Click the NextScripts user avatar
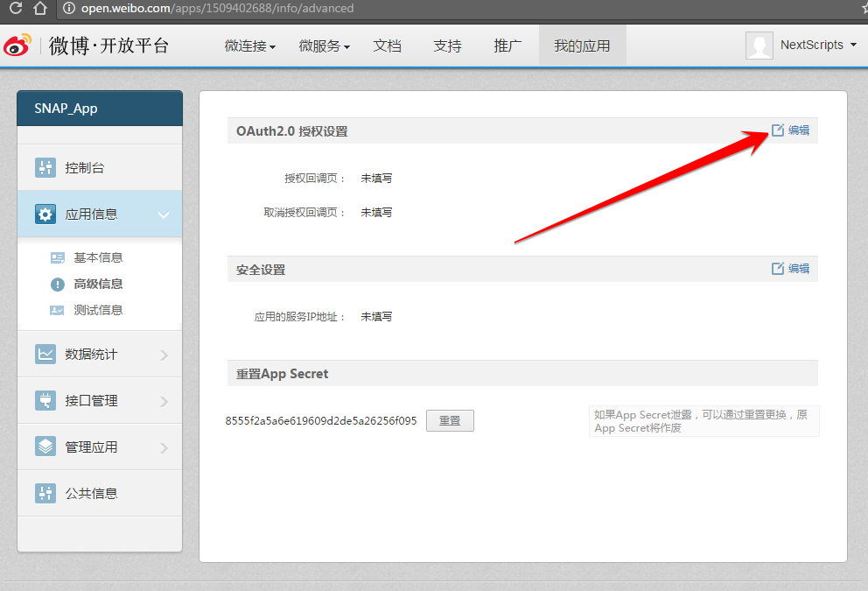The height and width of the screenshot is (591, 868). (759, 46)
